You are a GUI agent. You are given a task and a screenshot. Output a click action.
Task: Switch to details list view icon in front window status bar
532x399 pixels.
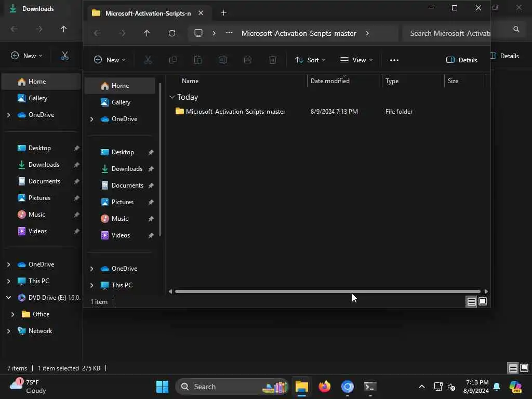(471, 301)
